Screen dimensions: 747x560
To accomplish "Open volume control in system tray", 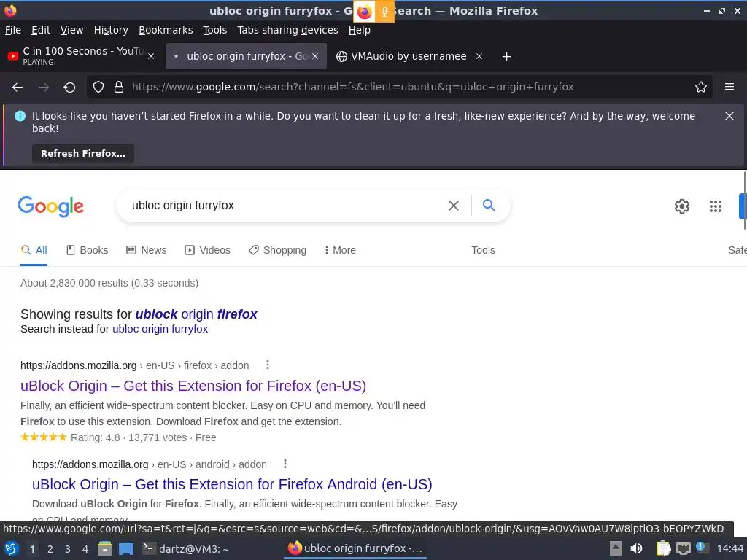I will pos(636,548).
